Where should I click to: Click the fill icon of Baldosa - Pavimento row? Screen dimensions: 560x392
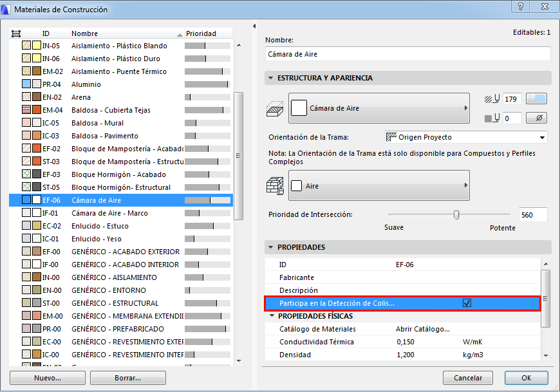click(26, 136)
